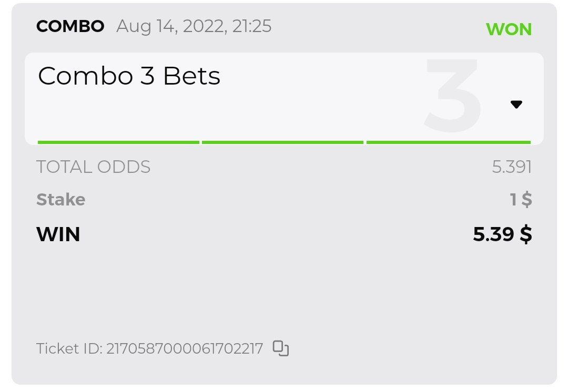
Task: Tap the green WON status label
Action: [x=509, y=29]
